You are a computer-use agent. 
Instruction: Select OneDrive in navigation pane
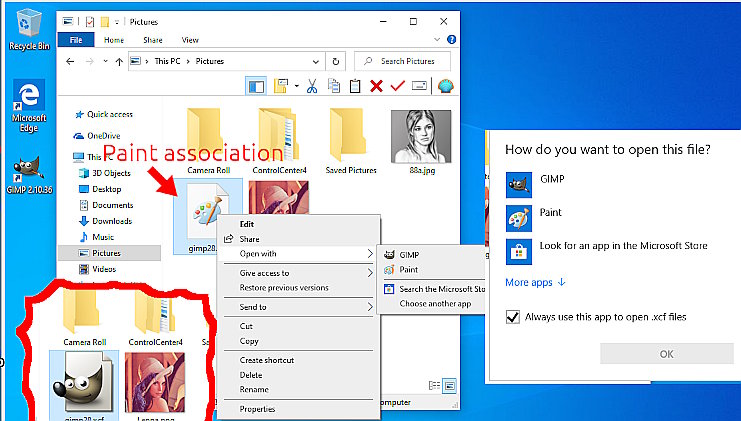tap(103, 136)
